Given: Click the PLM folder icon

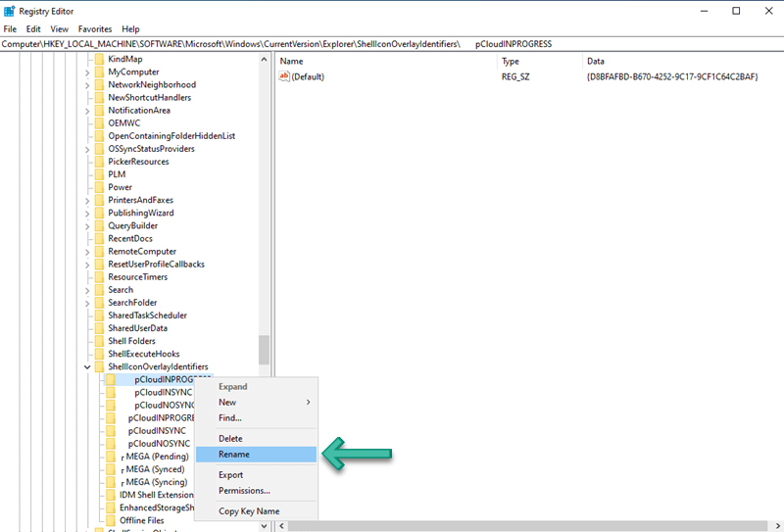Looking at the screenshot, I should (99, 174).
